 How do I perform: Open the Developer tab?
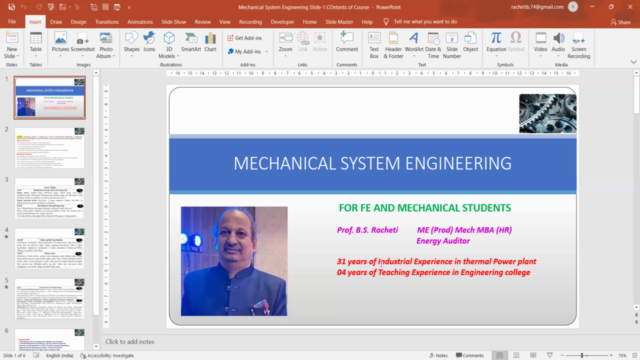click(282, 22)
